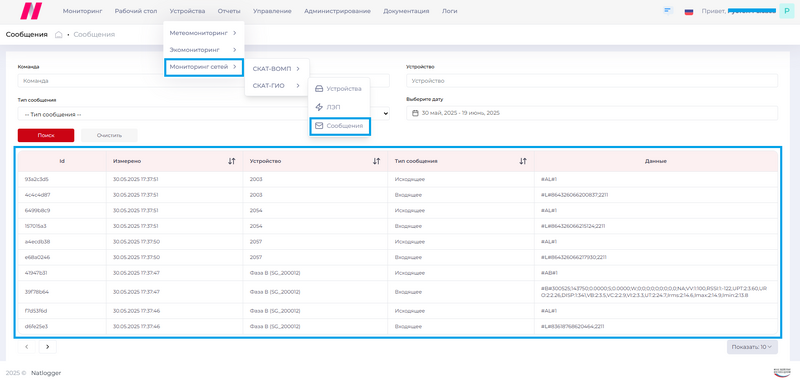Click the partner logo in the footer

(x=782, y=372)
